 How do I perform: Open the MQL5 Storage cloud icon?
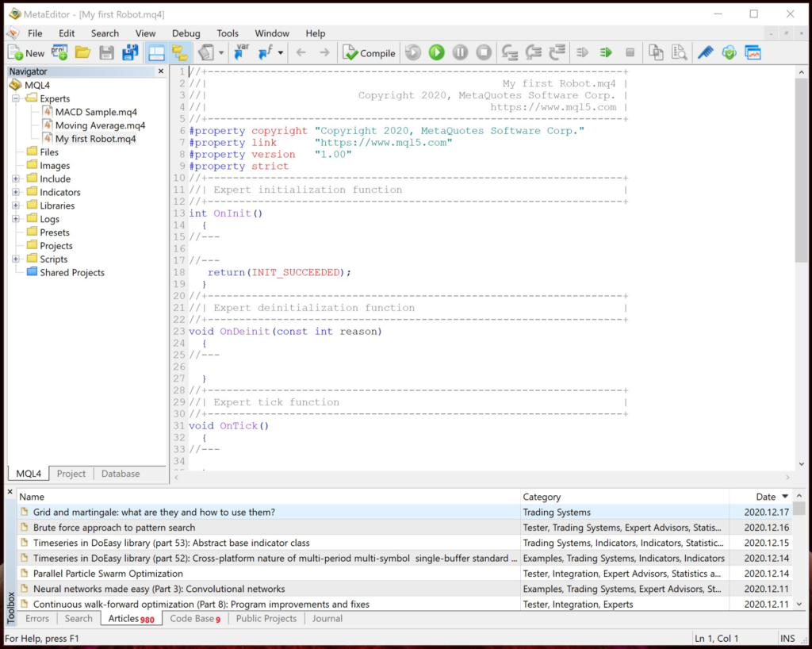[729, 52]
